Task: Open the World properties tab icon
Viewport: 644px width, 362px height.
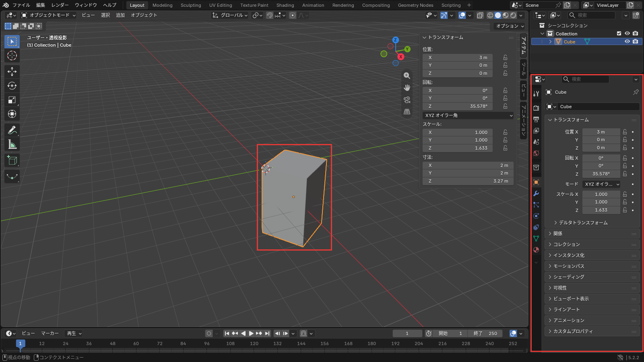Action: (536, 153)
